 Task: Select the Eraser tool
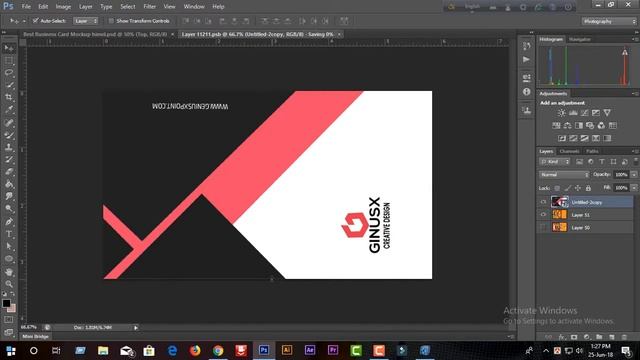point(9,172)
